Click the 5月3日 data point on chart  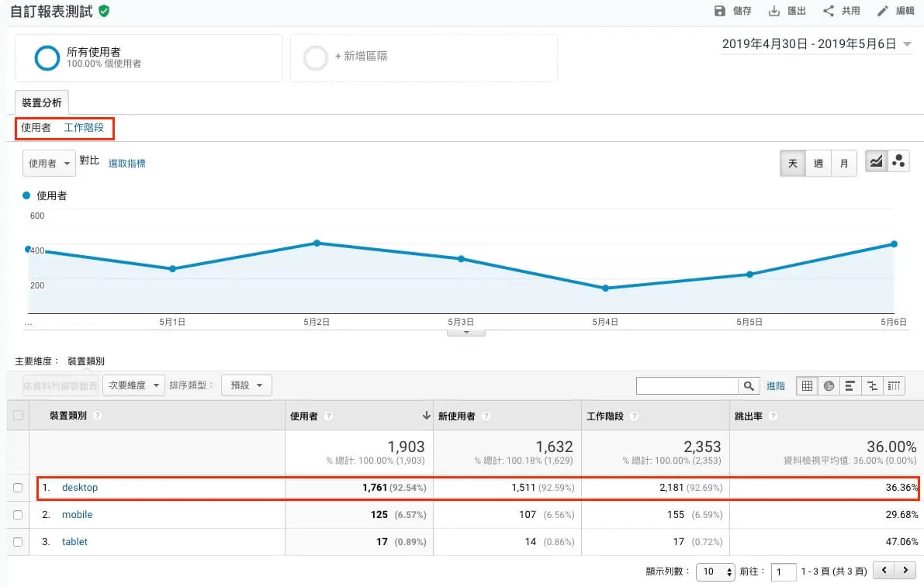462,259
